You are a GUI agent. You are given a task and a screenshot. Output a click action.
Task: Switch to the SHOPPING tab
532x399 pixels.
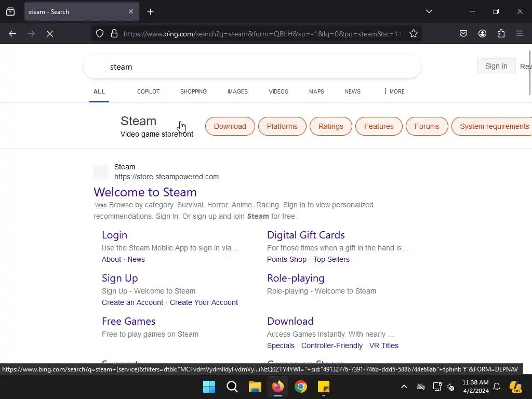pos(193,91)
